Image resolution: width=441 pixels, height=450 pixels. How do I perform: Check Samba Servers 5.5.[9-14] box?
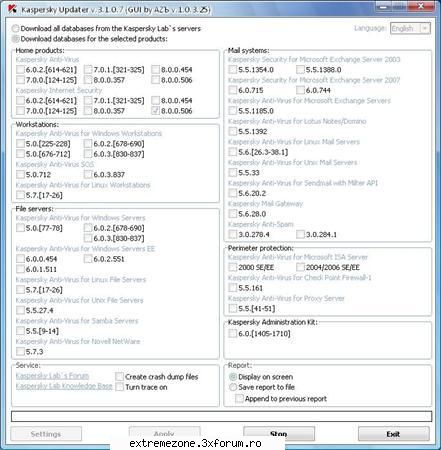pyautogui.click(x=20, y=331)
